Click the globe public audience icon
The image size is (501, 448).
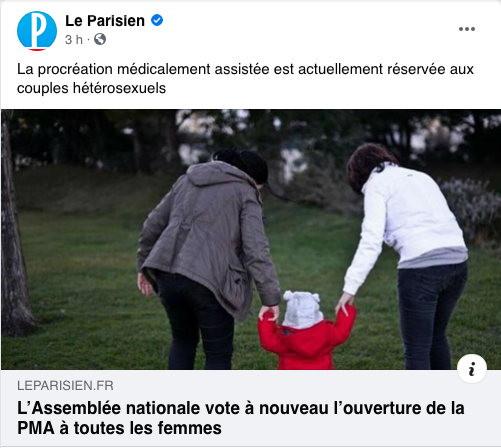[100, 39]
